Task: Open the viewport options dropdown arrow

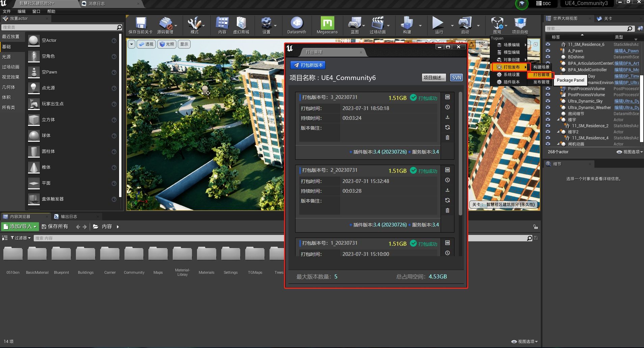Action: [x=132, y=44]
